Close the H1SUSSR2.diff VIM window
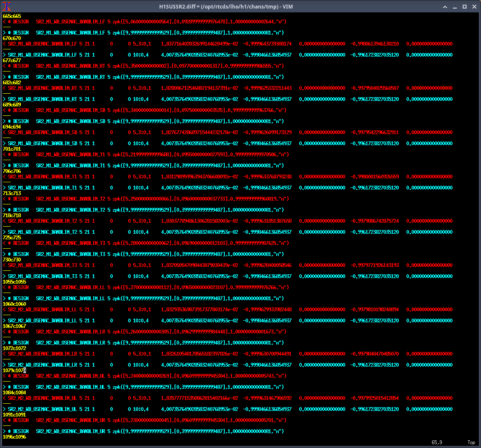The image size is (481, 448). point(474,7)
